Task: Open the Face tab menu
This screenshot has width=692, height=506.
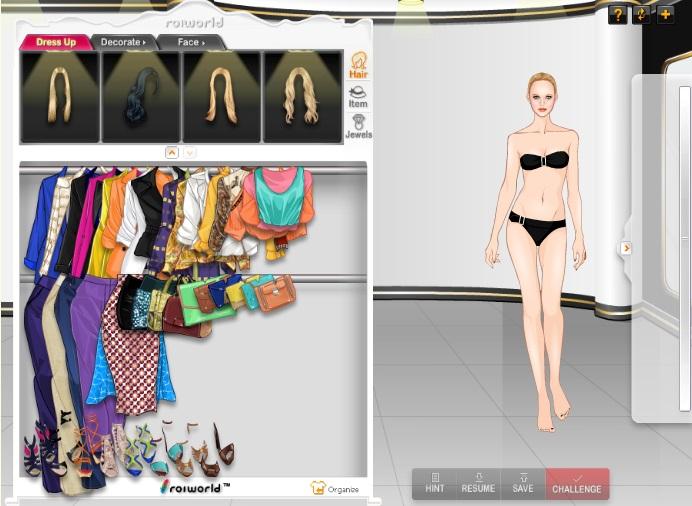Action: (190, 42)
